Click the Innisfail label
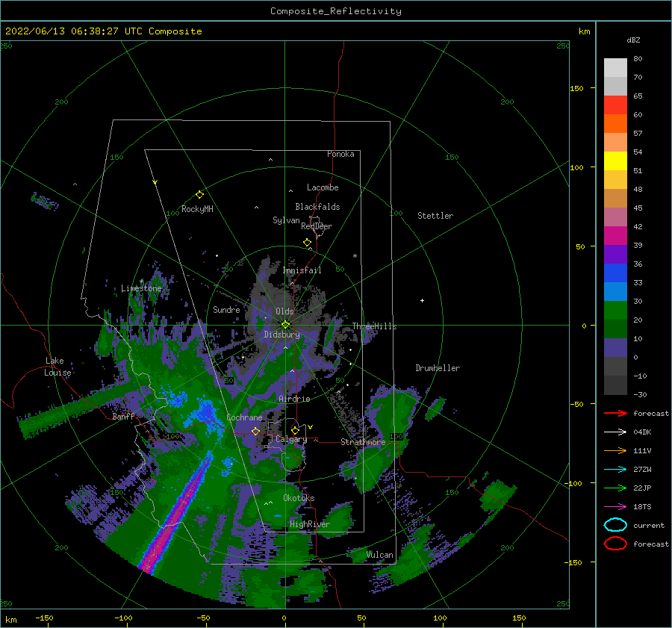 pyautogui.click(x=302, y=270)
